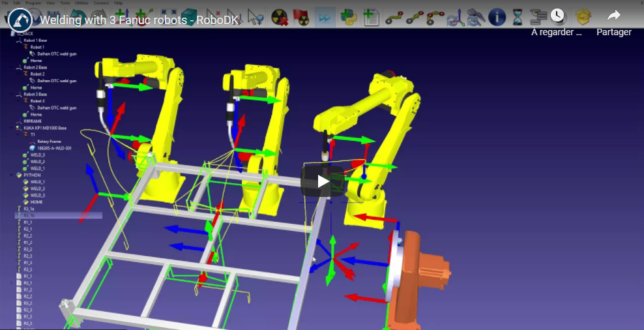Open the View menu

tap(51, 3)
